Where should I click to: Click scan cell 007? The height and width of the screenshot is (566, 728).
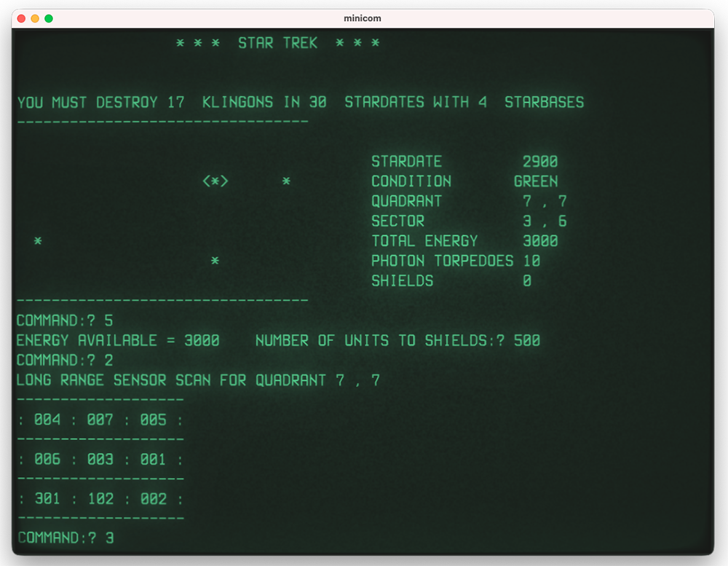pyautogui.click(x=100, y=420)
